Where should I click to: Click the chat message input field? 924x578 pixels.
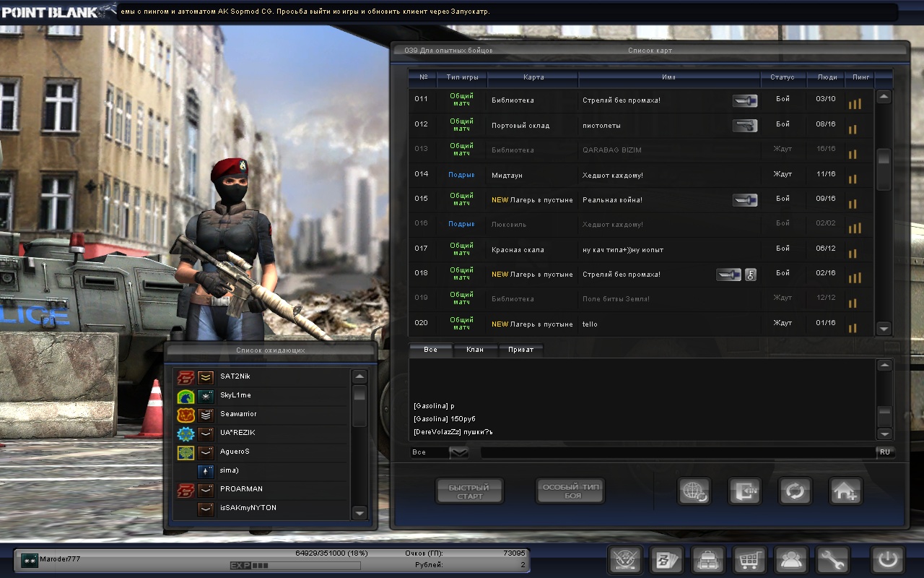click(x=678, y=452)
